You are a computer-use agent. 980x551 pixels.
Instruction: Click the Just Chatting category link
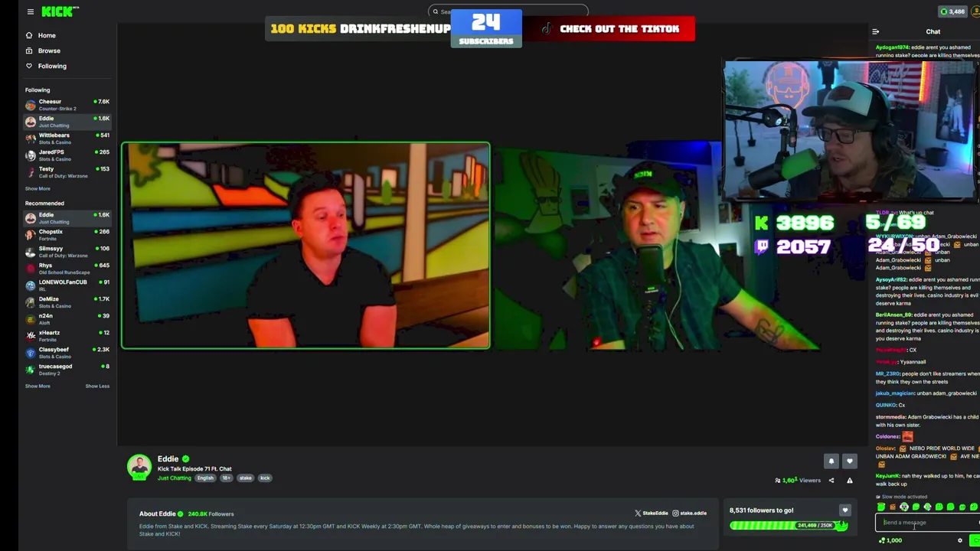coord(175,478)
